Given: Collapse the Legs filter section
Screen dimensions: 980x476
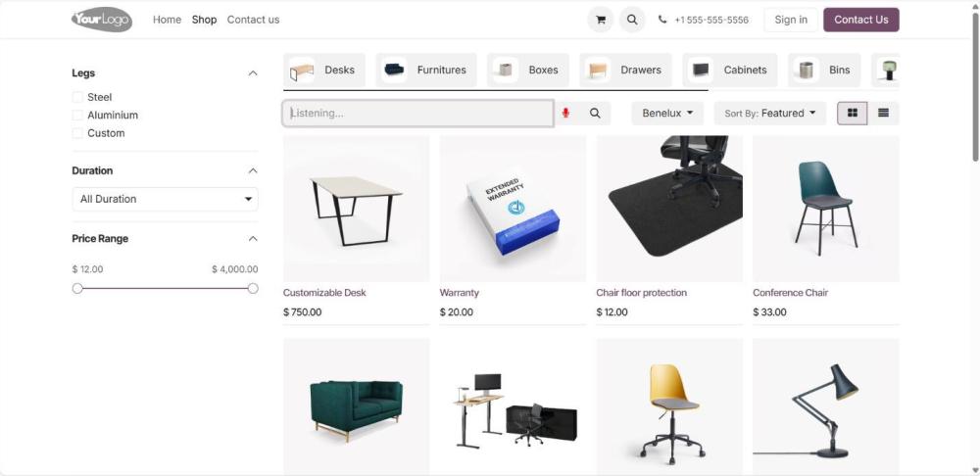Looking at the screenshot, I should click(x=253, y=73).
